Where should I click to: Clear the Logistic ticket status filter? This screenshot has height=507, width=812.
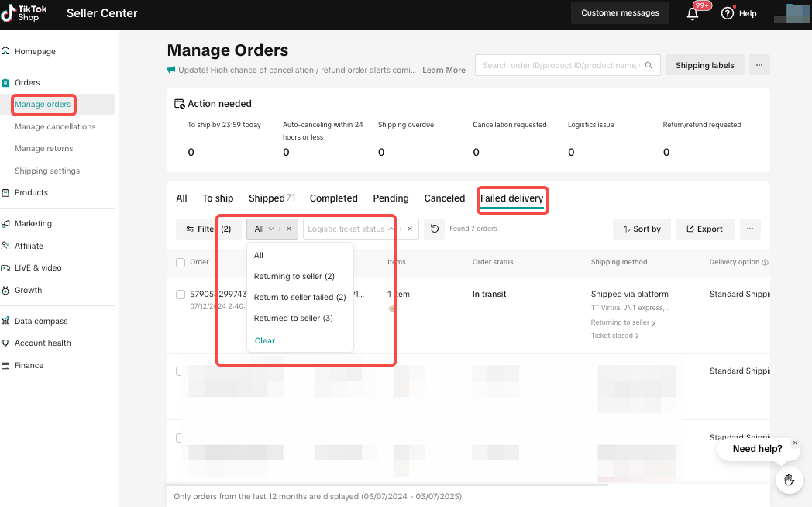click(410, 229)
